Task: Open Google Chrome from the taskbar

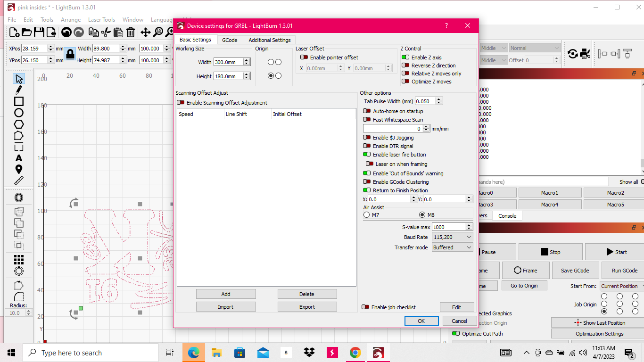Action: point(355,353)
